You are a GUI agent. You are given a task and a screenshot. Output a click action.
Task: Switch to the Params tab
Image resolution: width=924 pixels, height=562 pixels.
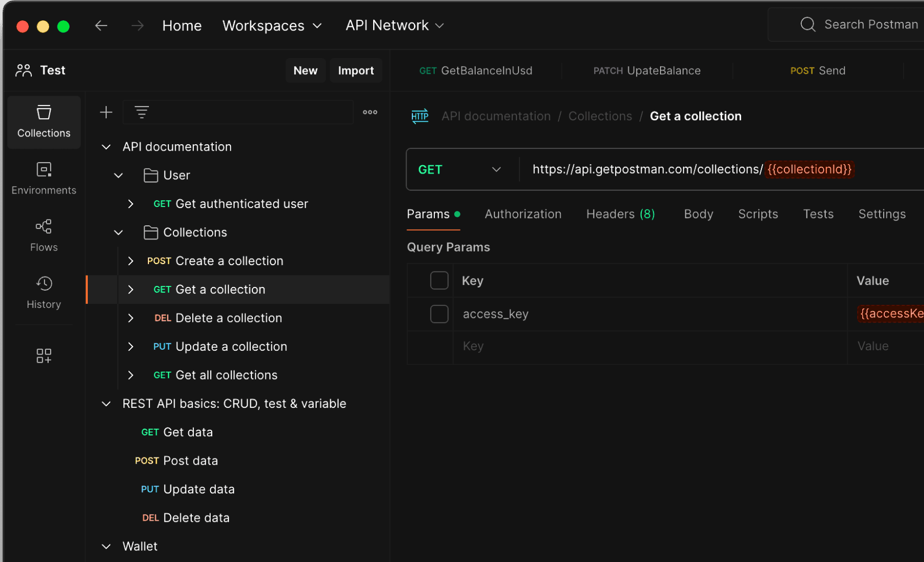[x=433, y=214]
